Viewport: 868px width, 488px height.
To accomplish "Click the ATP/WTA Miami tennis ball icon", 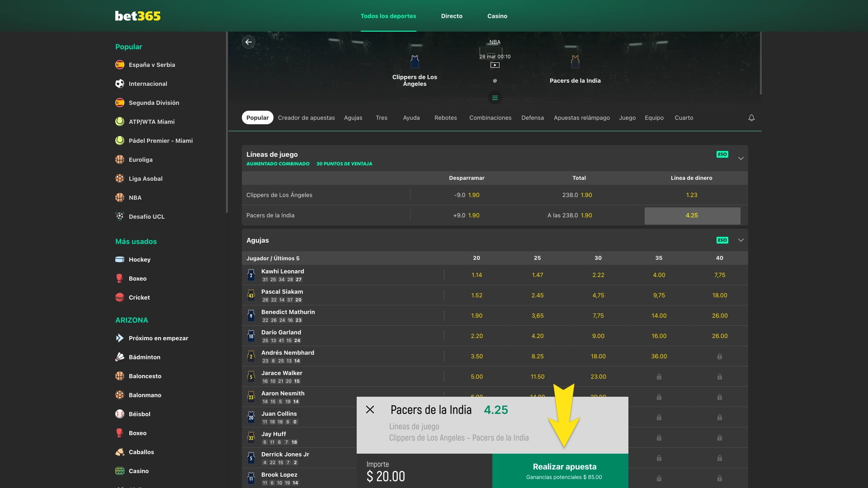I will coord(120,122).
